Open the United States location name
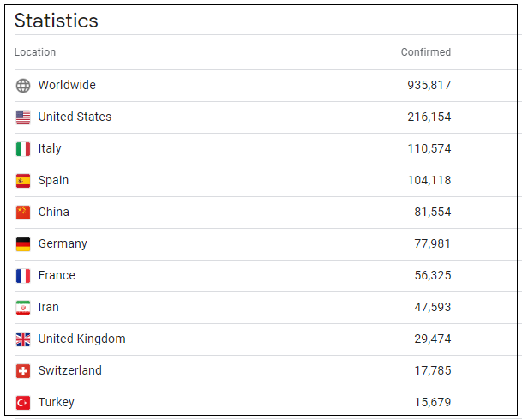Viewport: 522px width, 420px height. [x=75, y=117]
